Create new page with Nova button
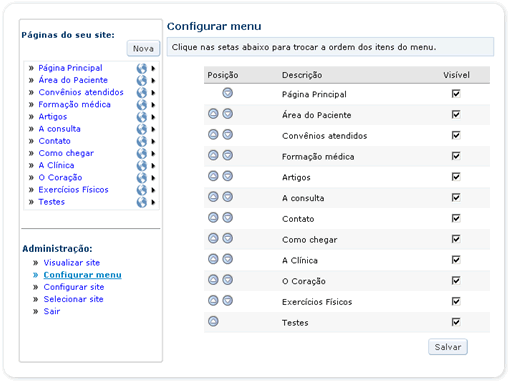Image resolution: width=509 pixels, height=382 pixels. (x=143, y=49)
